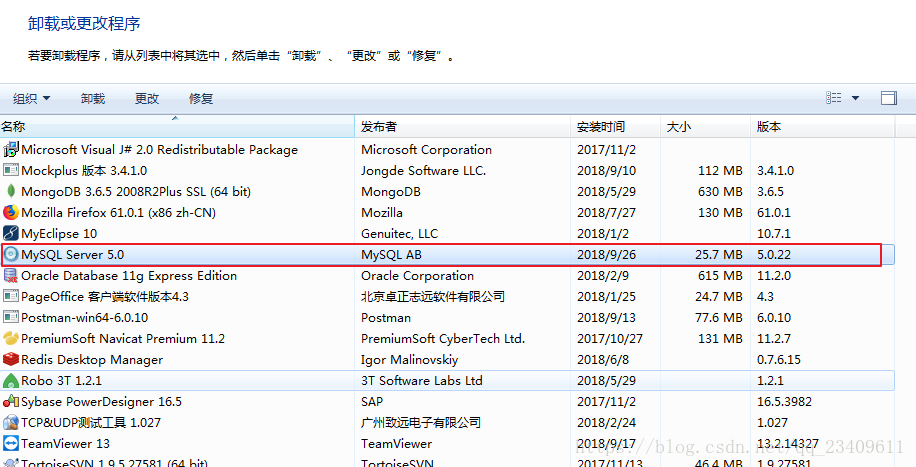
Task: Click the 25.7 MB size cell
Action: [719, 254]
